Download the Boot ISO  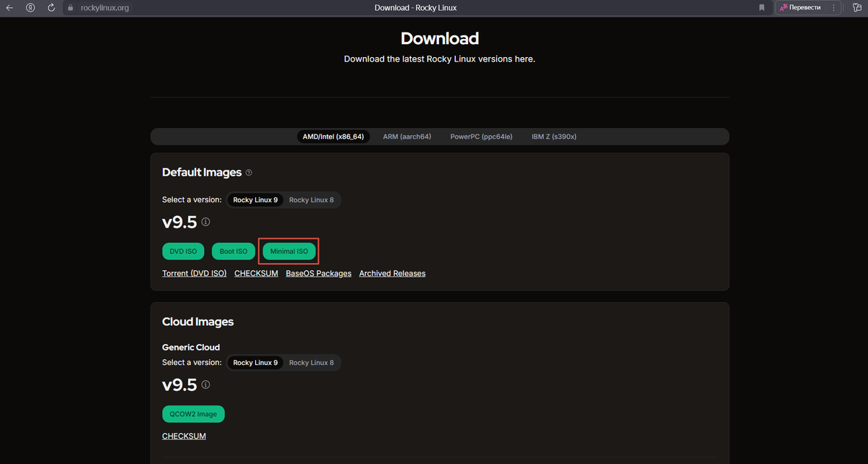(233, 252)
